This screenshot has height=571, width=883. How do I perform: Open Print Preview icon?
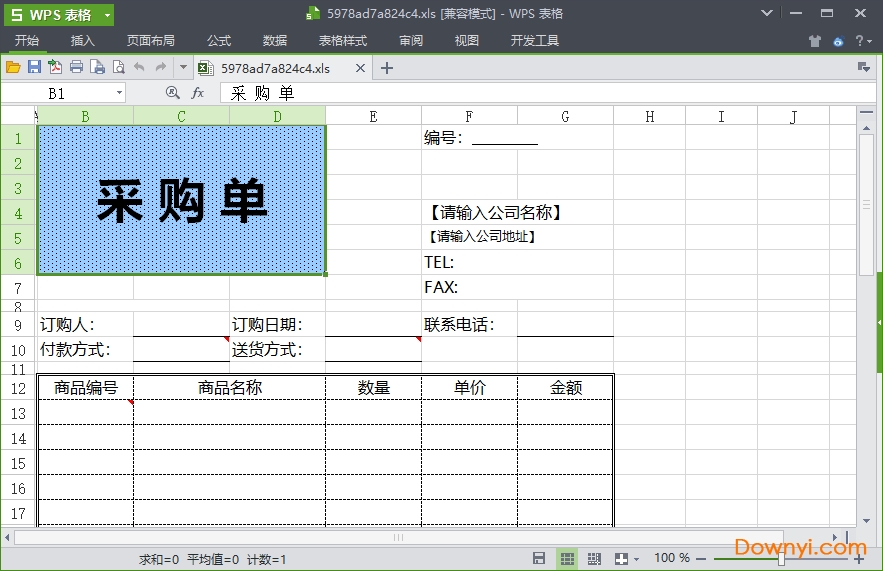click(x=118, y=67)
